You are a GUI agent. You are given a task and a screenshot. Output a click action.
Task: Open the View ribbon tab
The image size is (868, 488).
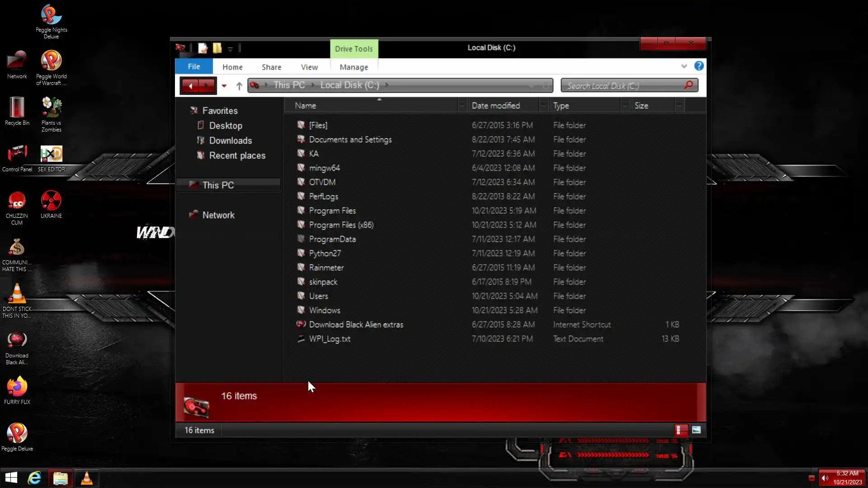pos(309,67)
